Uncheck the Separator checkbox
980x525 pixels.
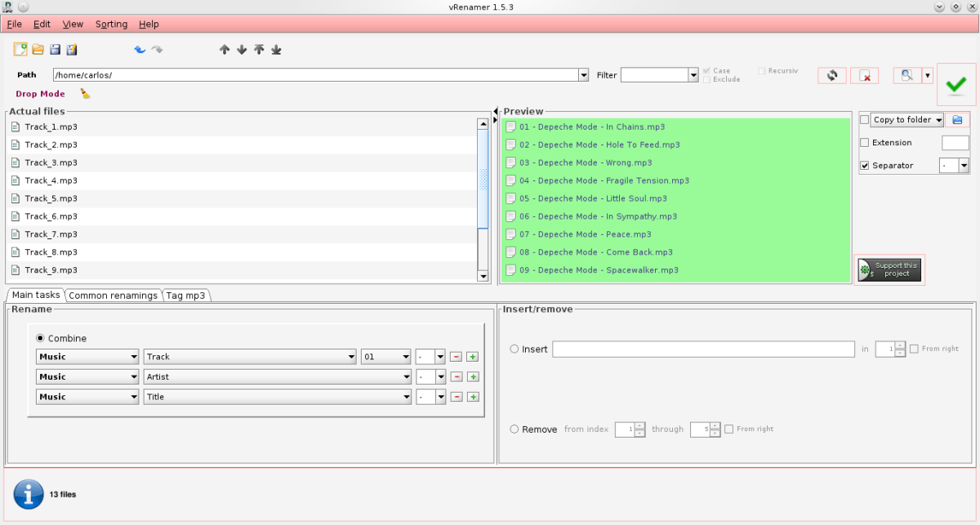(865, 166)
